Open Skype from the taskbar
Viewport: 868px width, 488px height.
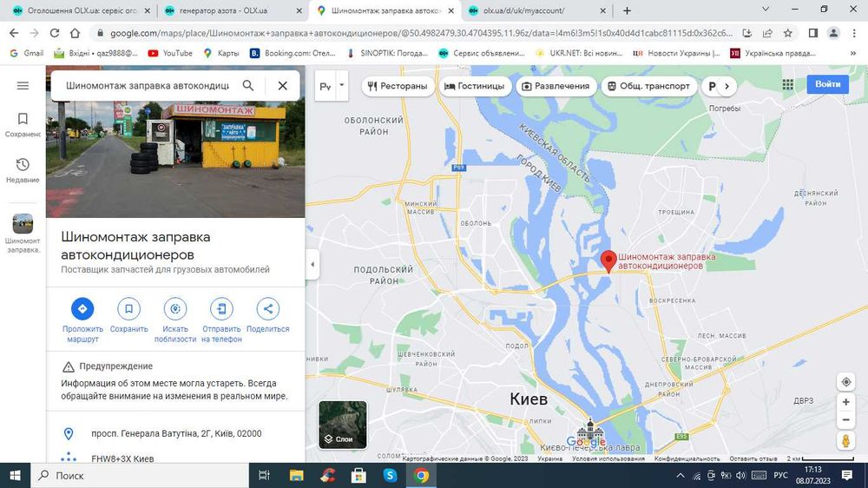(390, 475)
